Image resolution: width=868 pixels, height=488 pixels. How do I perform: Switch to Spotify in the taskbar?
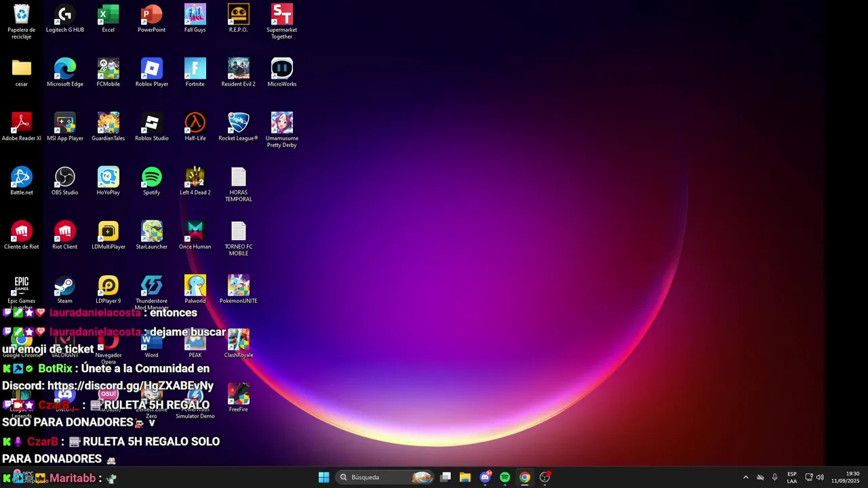coord(505,477)
